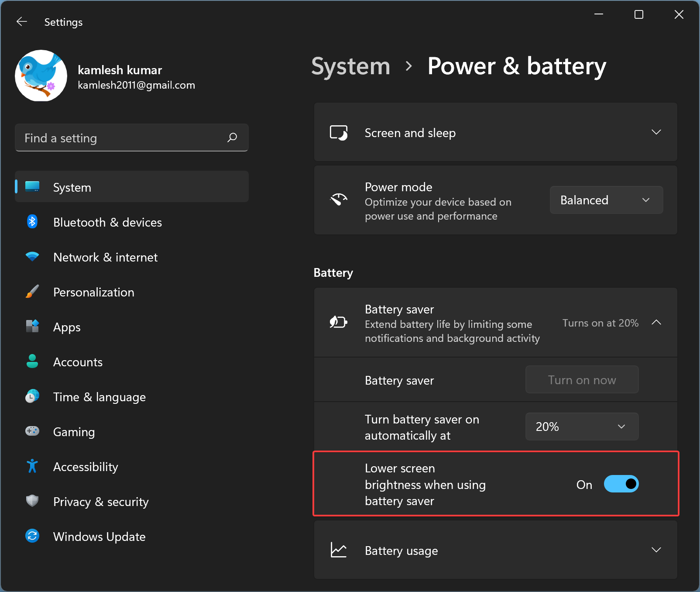The image size is (700, 592).
Task: Minimize the Settings window
Action: (599, 14)
